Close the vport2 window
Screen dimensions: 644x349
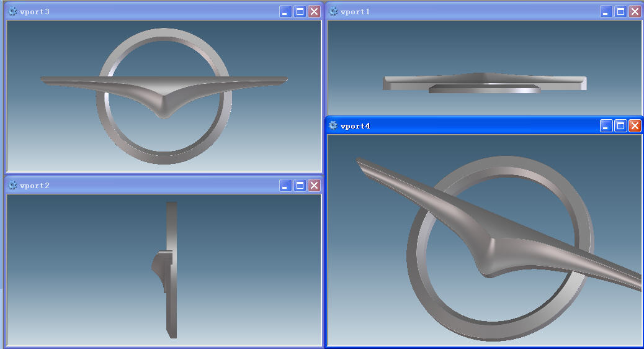(314, 186)
